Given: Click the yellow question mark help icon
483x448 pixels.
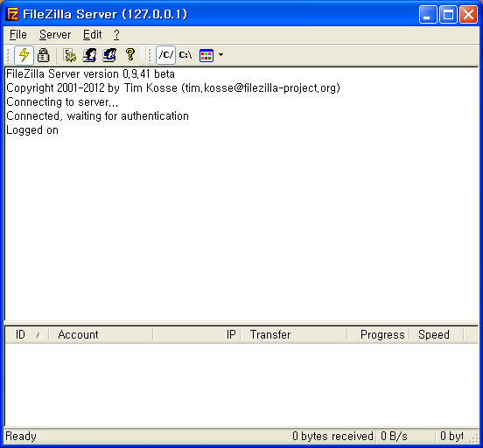Looking at the screenshot, I should 130,55.
